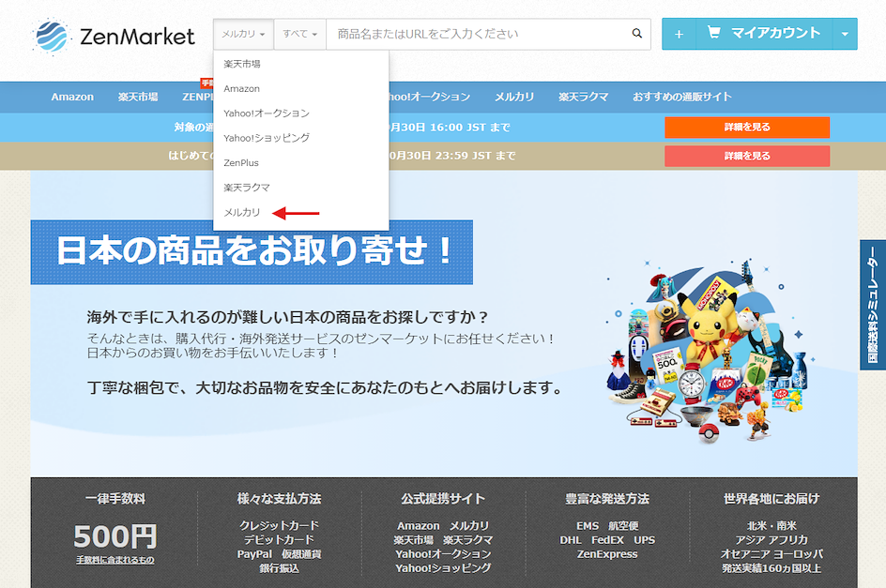Expand the account dropdown arrow
This screenshot has height=588, width=886.
845,34
